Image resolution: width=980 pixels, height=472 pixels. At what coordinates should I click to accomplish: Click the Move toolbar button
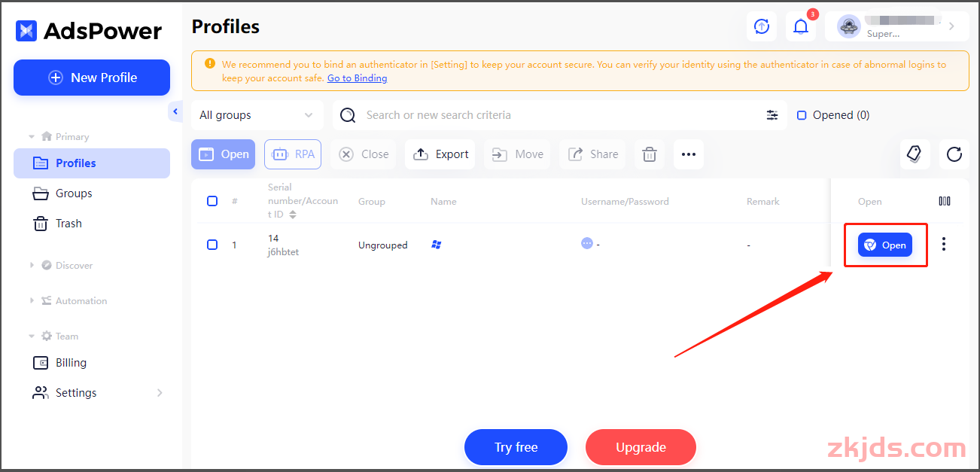(517, 154)
